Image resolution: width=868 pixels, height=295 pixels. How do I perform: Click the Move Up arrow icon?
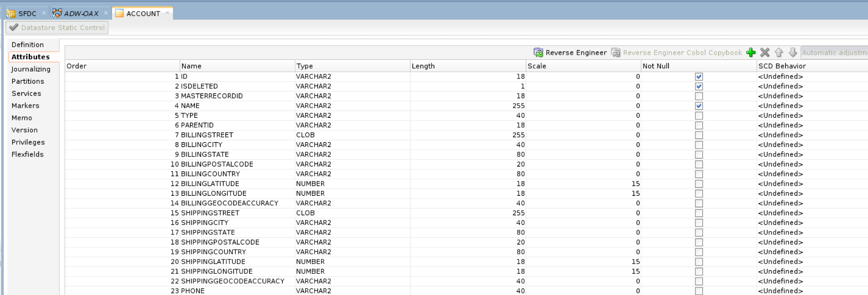pos(779,52)
